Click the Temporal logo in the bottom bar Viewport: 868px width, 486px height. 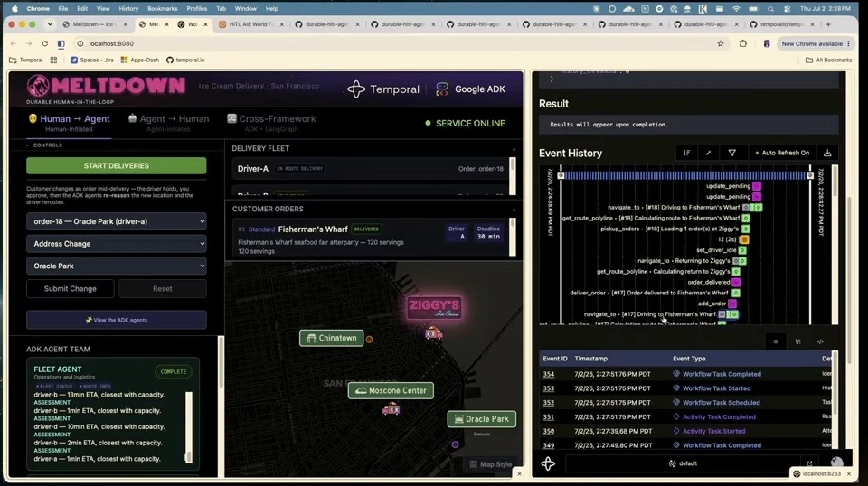[548, 464]
